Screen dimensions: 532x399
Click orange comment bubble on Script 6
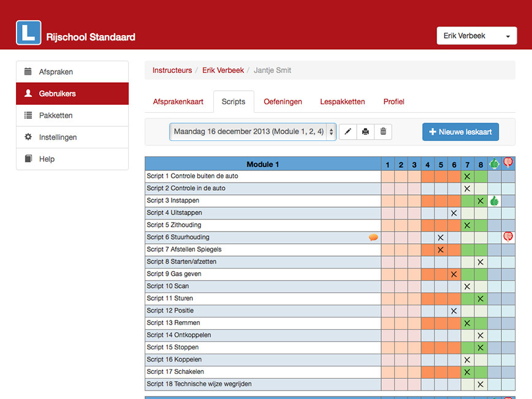pos(373,237)
